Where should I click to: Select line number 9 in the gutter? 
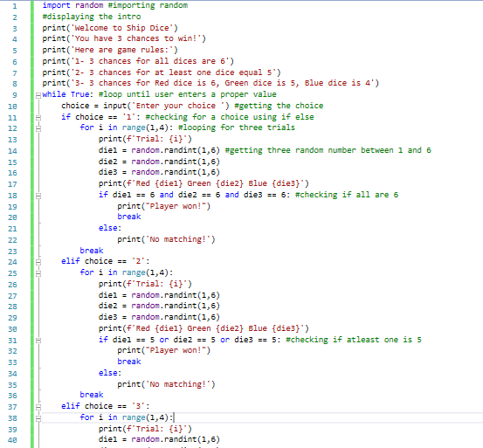click(15, 95)
